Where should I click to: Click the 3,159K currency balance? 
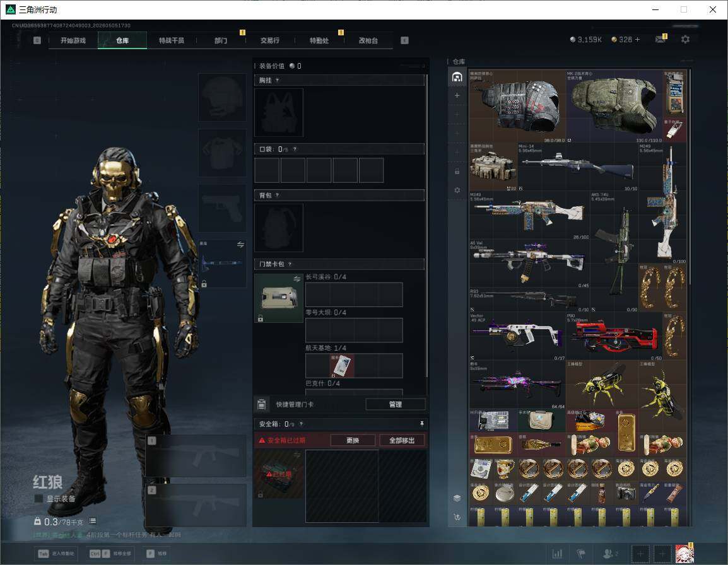(x=585, y=40)
